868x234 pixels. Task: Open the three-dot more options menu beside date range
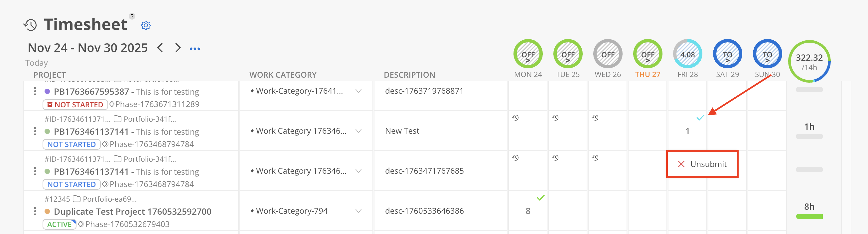pos(195,49)
